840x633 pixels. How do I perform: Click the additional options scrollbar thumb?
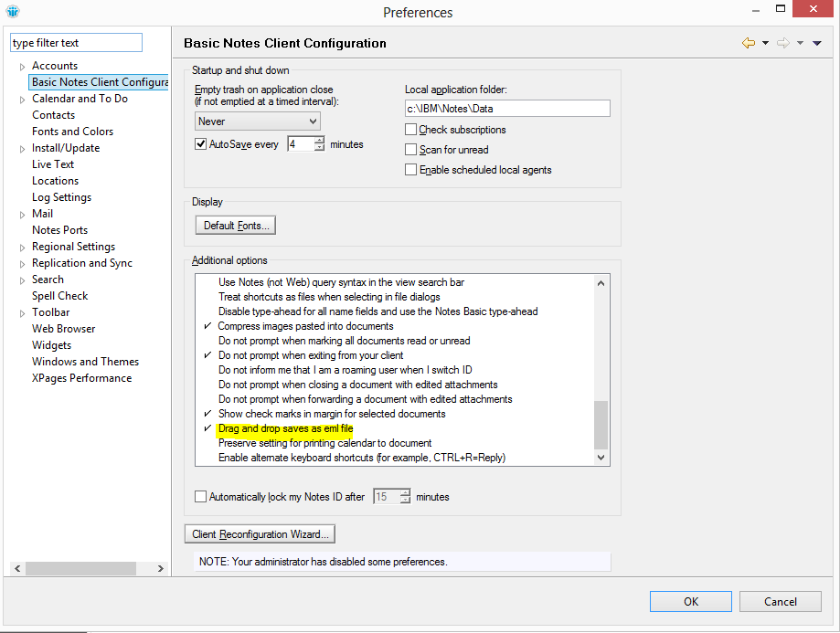point(601,425)
